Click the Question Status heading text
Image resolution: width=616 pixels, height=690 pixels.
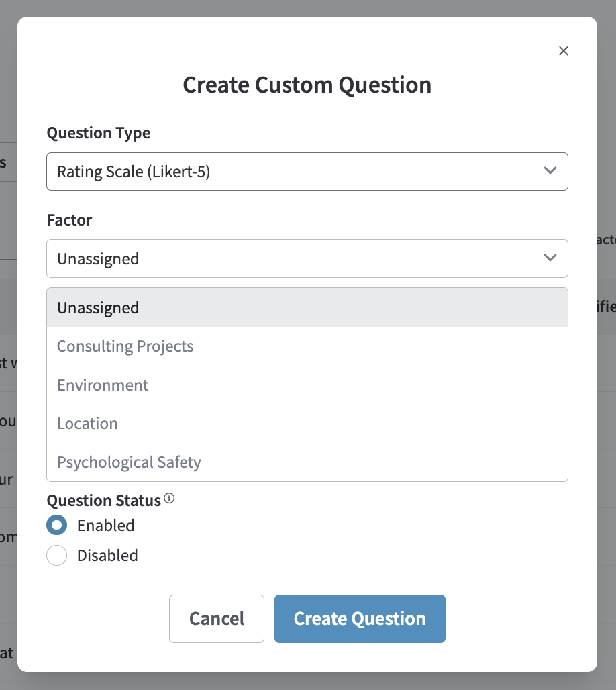point(103,501)
